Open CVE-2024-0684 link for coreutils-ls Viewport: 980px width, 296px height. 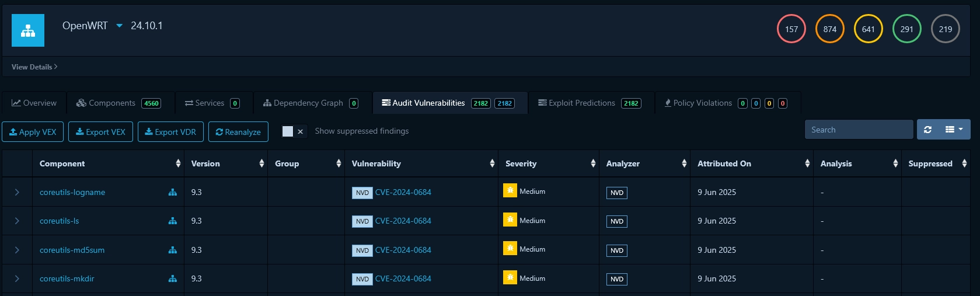click(403, 221)
